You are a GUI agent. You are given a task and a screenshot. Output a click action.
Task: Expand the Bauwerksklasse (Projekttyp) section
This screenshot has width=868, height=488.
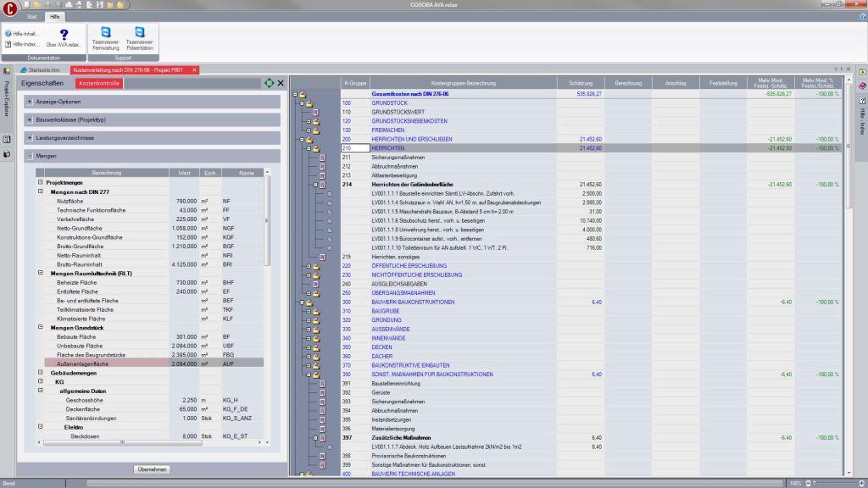pyautogui.click(x=30, y=119)
